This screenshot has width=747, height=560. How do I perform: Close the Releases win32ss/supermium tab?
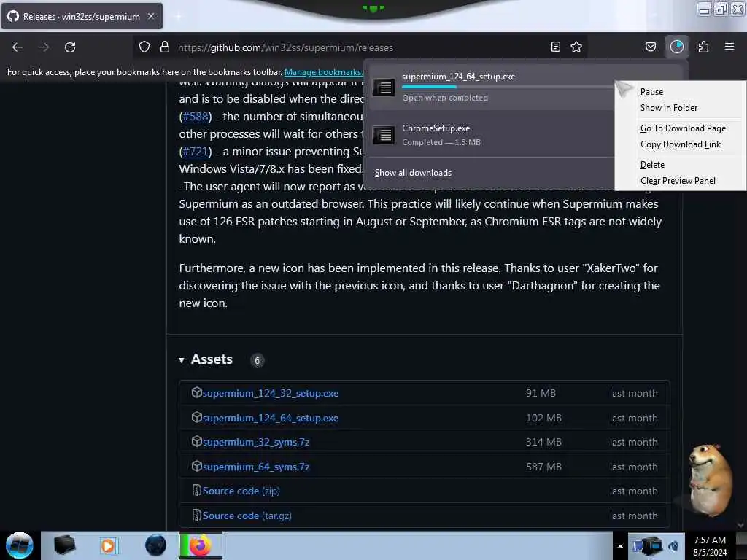(x=151, y=16)
